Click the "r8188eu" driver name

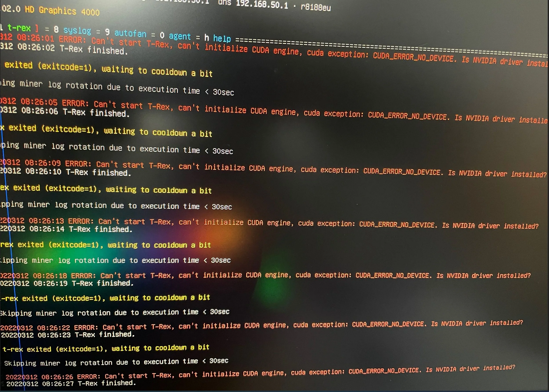(316, 7)
